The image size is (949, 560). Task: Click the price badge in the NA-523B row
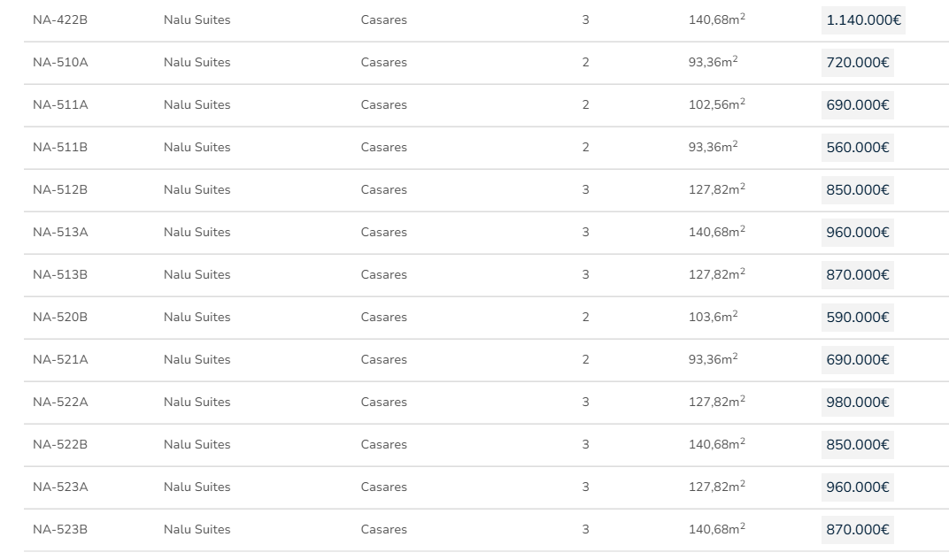857,530
